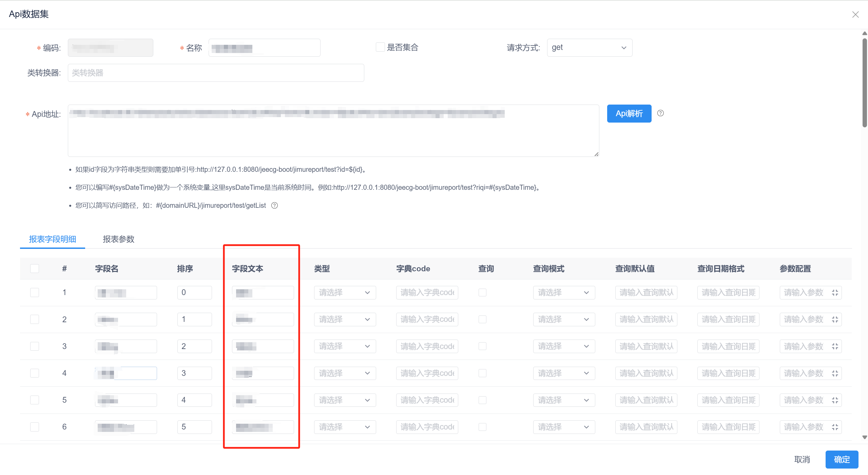Expand 参数配置 icon in row 5

coord(835,400)
